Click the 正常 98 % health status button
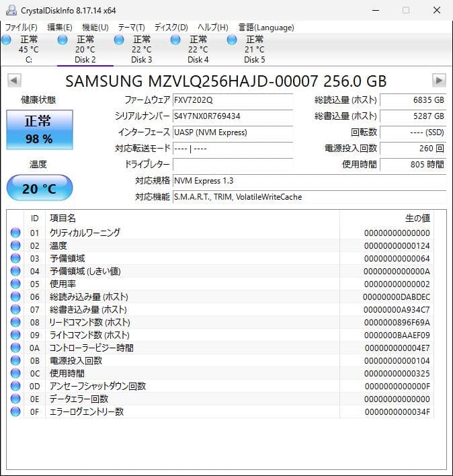This screenshot has height=476, width=453. [40, 130]
